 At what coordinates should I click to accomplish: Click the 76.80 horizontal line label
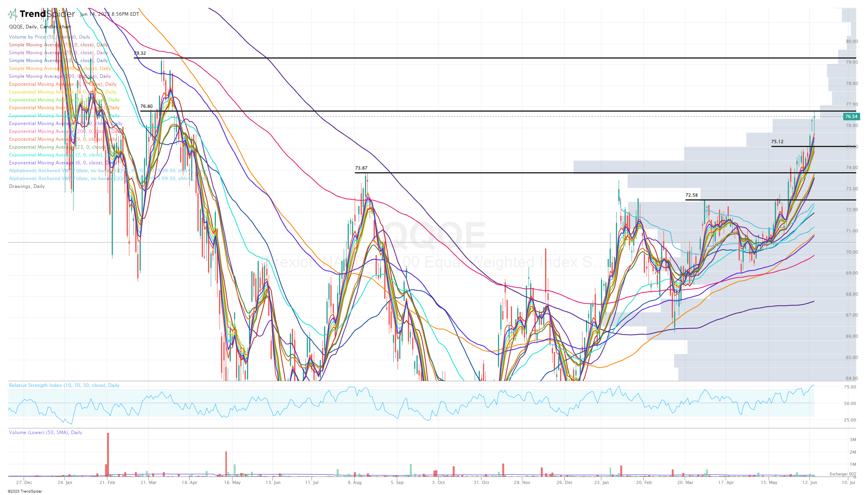146,107
